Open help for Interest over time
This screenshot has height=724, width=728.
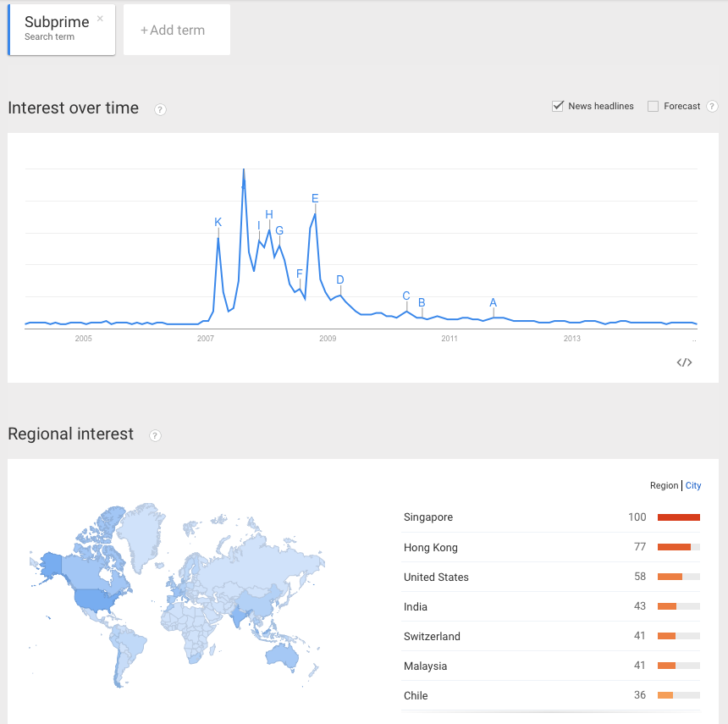click(x=160, y=109)
